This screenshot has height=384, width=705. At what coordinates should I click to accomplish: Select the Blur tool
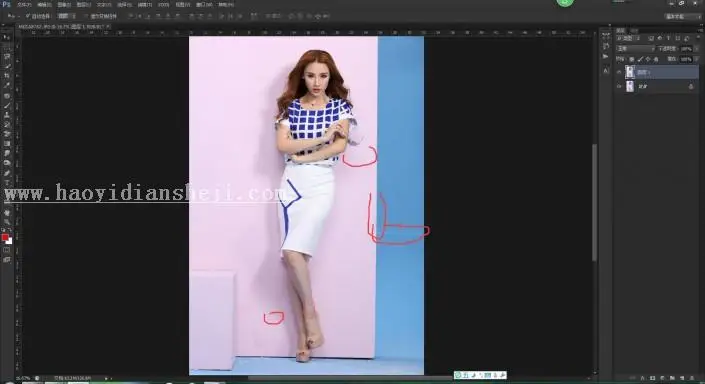click(x=7, y=153)
